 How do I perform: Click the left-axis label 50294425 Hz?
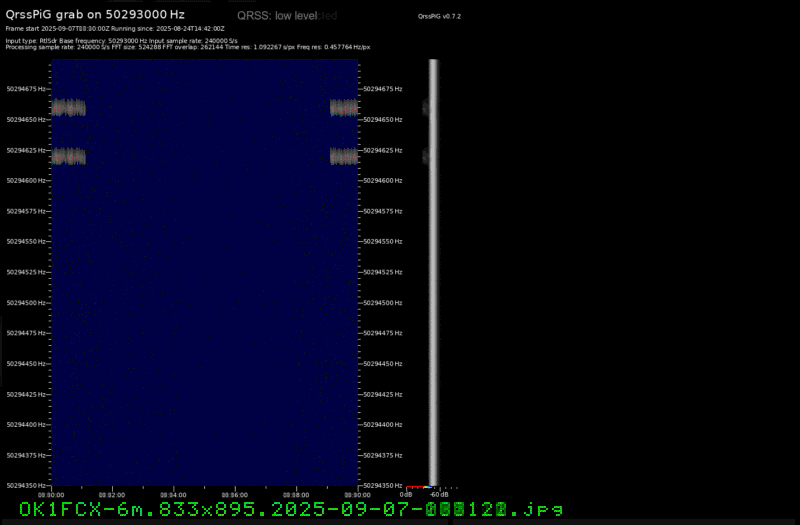(26, 394)
